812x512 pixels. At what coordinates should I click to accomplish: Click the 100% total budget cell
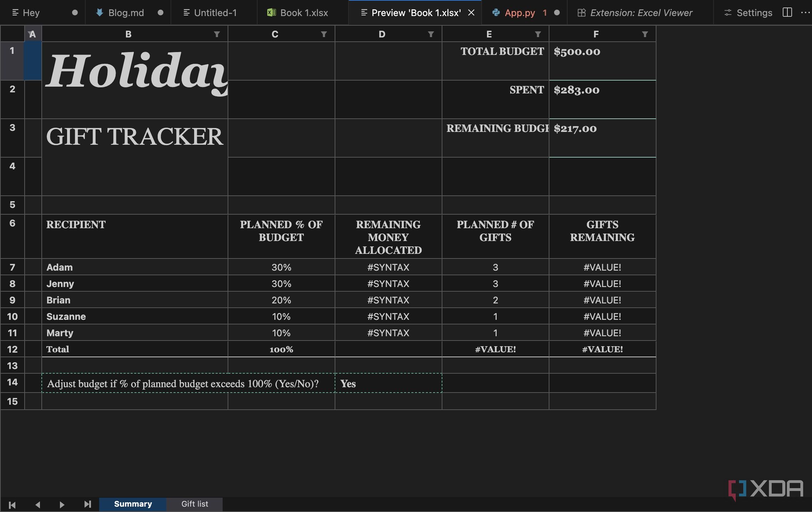pos(281,349)
